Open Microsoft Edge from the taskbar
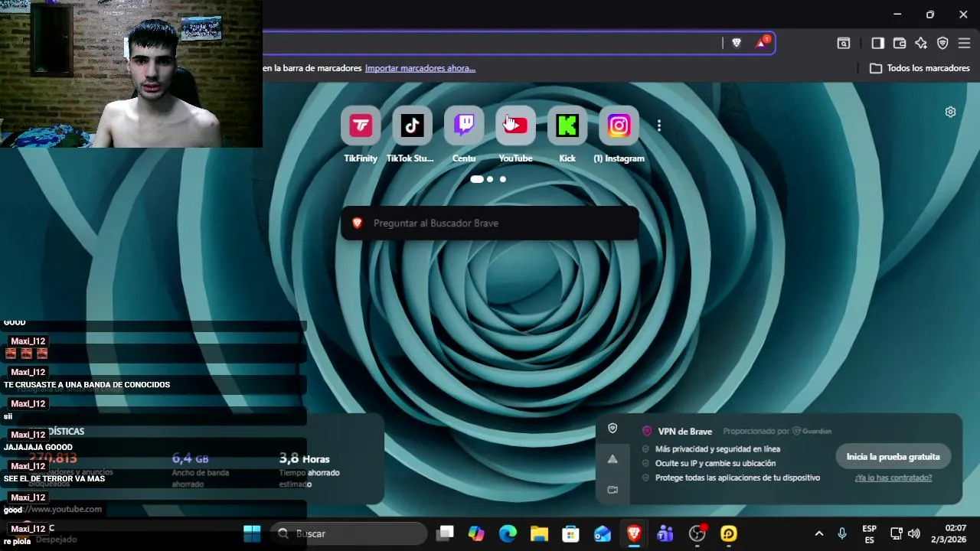 pos(508,533)
